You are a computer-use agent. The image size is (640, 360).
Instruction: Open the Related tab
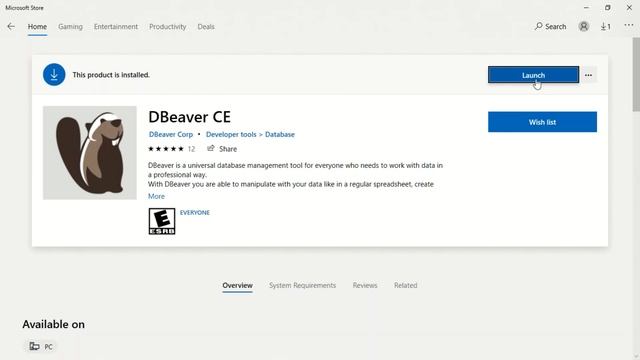(x=405, y=285)
